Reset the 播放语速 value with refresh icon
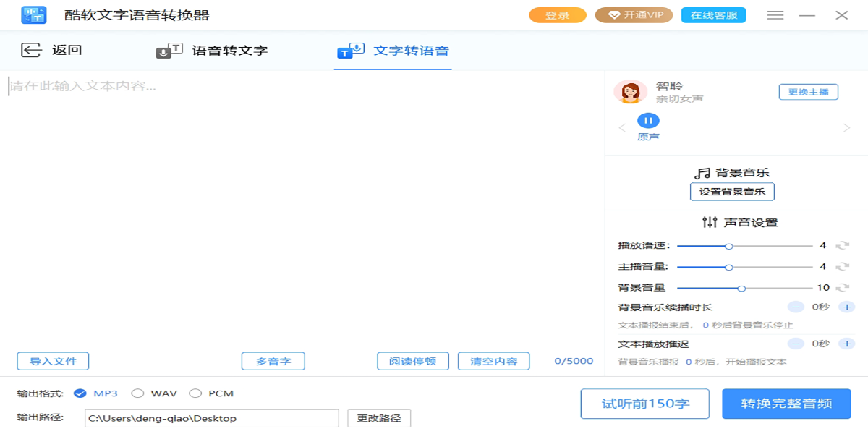868x434 pixels. [842, 246]
